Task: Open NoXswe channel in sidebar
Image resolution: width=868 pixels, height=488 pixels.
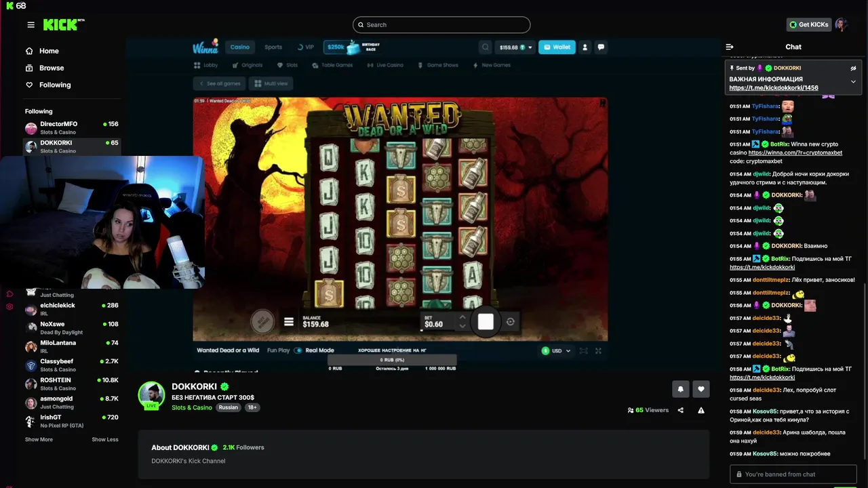Action: point(72,328)
